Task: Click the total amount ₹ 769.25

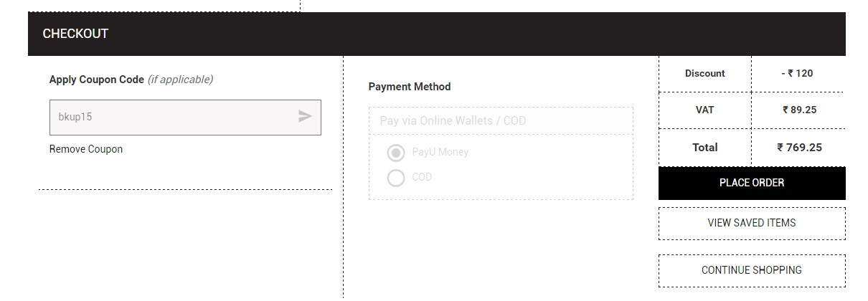Action: (799, 148)
